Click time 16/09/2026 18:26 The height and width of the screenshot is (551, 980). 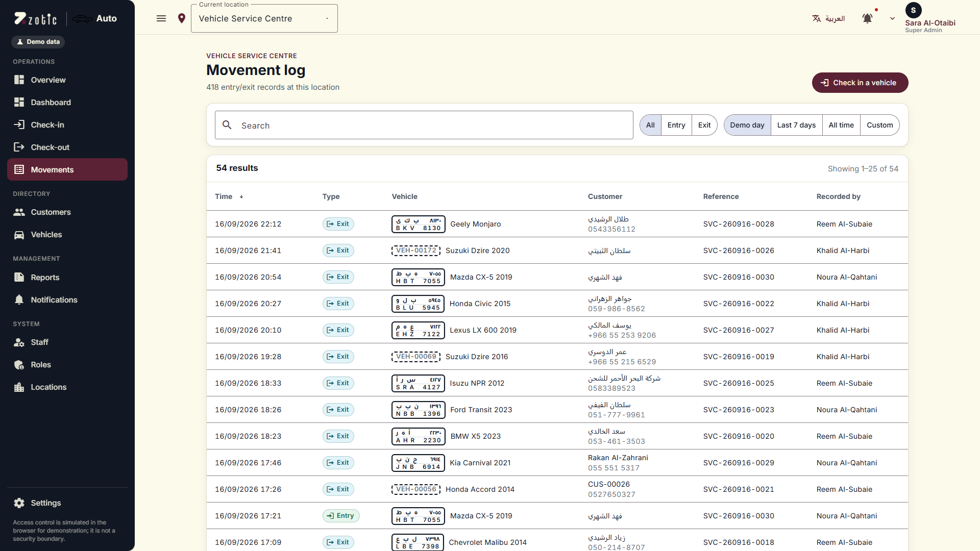click(x=248, y=410)
